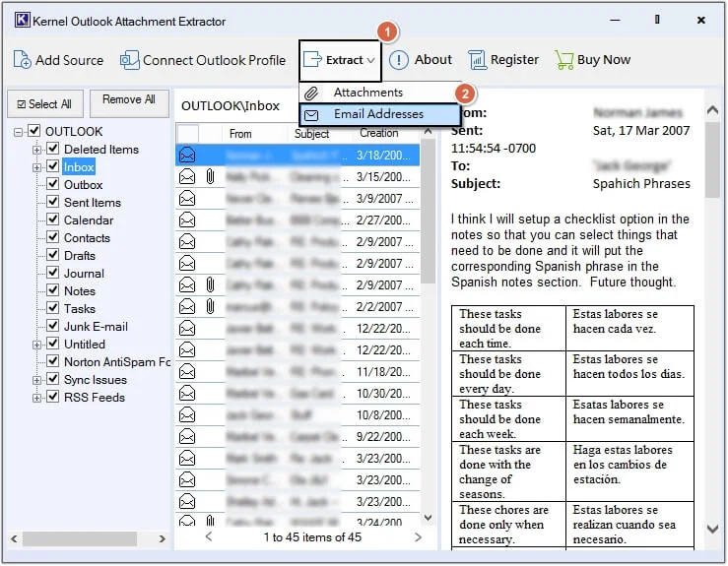Click envelope icon of the 2/27/200 email
The image size is (728, 566).
click(x=187, y=220)
